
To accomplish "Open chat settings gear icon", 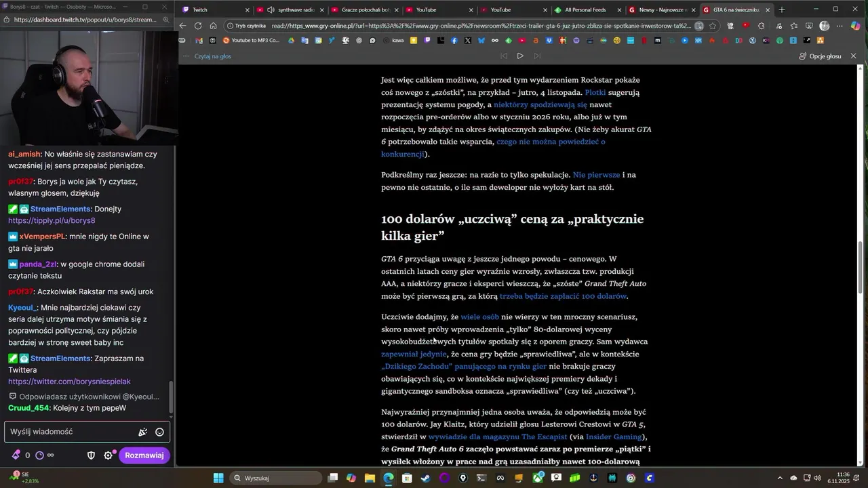I will 108,455.
